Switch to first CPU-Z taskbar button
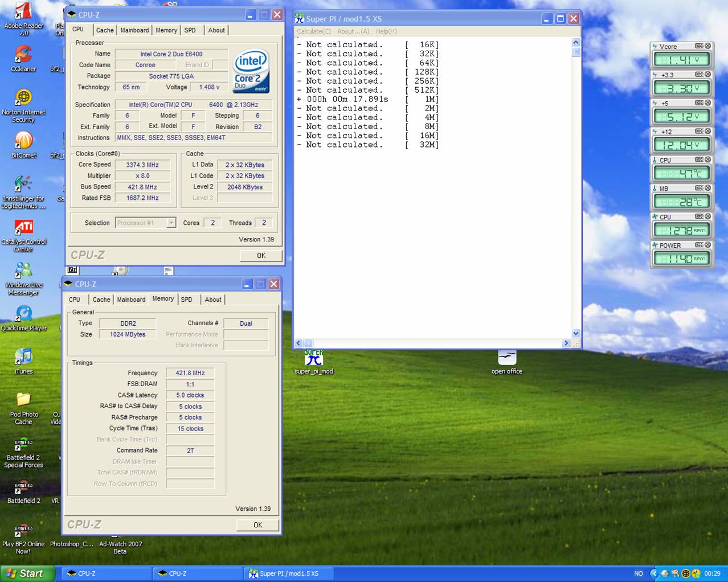The width and height of the screenshot is (728, 582). coord(105,573)
